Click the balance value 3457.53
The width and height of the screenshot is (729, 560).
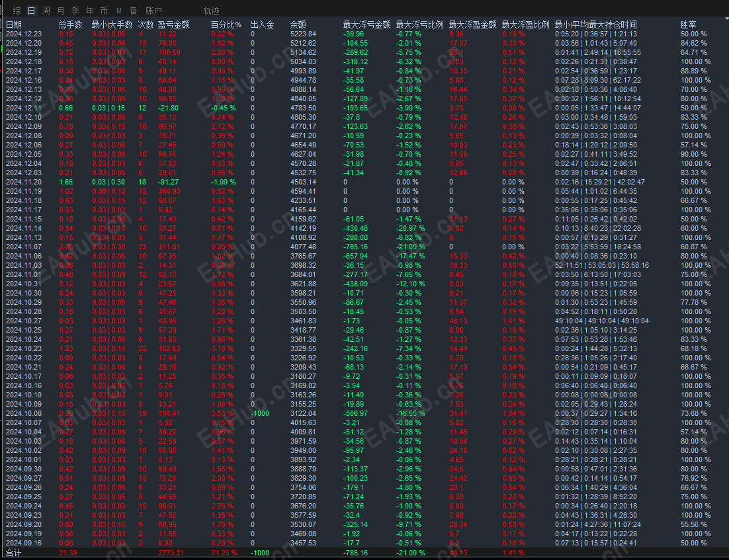point(303,543)
